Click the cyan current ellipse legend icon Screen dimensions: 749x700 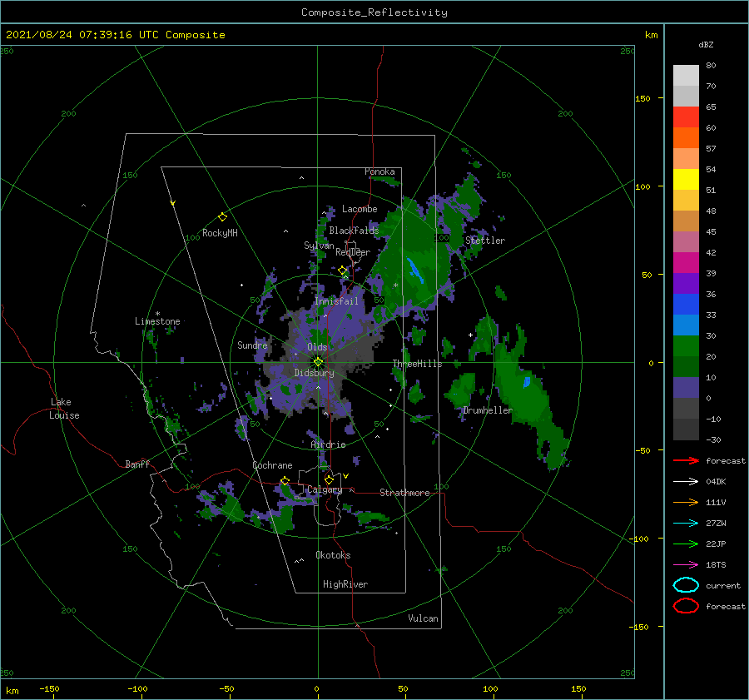click(686, 585)
